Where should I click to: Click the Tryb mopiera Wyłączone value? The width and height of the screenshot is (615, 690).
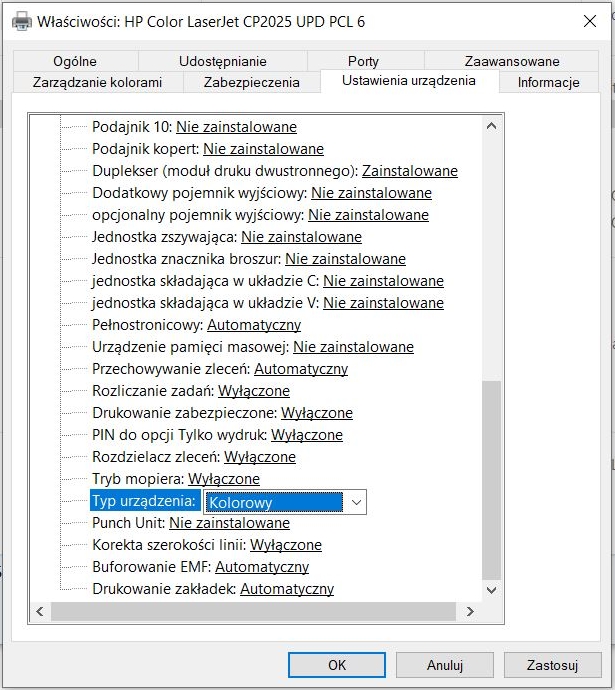point(224,479)
